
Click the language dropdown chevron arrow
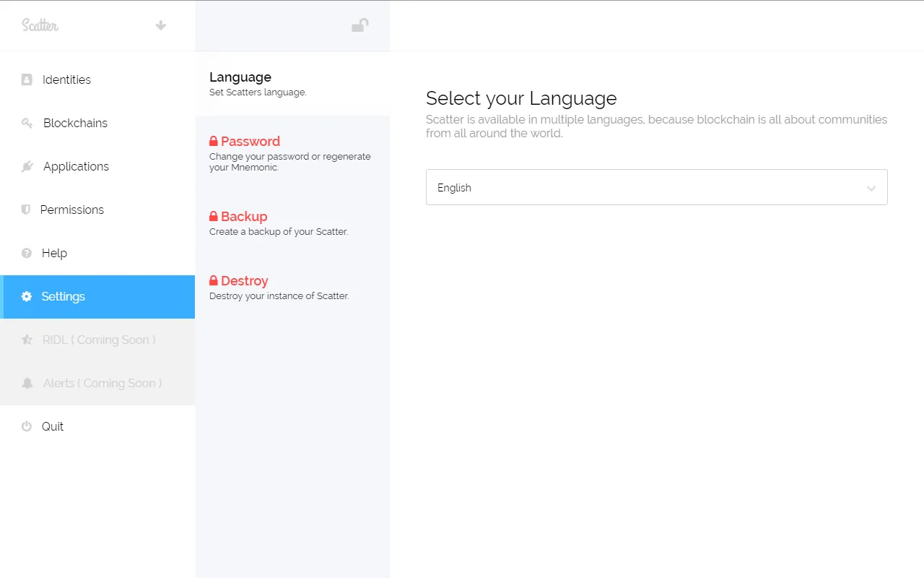871,189
